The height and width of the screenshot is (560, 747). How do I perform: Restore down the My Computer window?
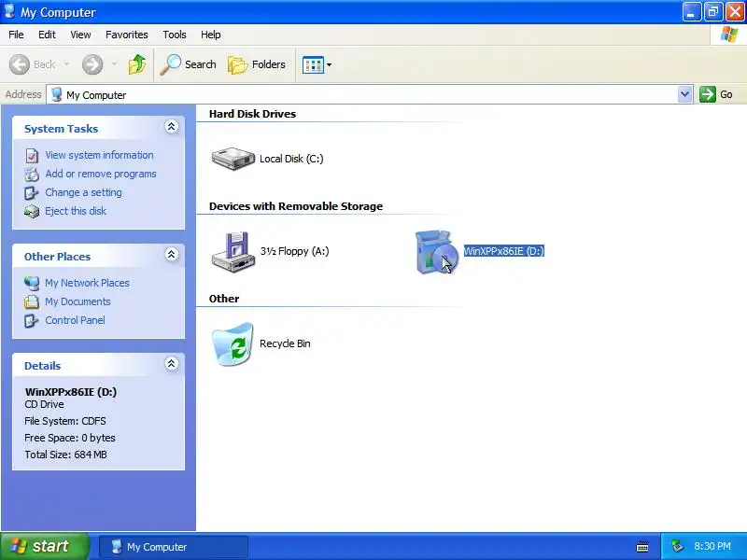coord(712,11)
